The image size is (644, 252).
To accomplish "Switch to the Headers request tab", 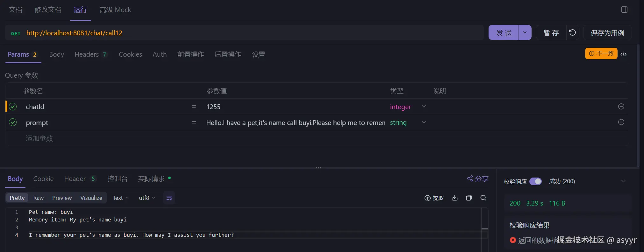I will pyautogui.click(x=90, y=54).
